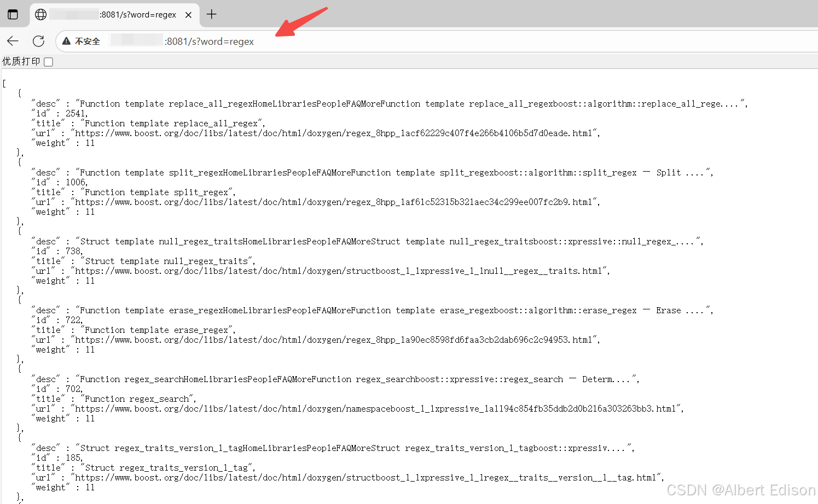The image size is (818, 504).
Task: Click the id value 185
Action: coord(73,458)
